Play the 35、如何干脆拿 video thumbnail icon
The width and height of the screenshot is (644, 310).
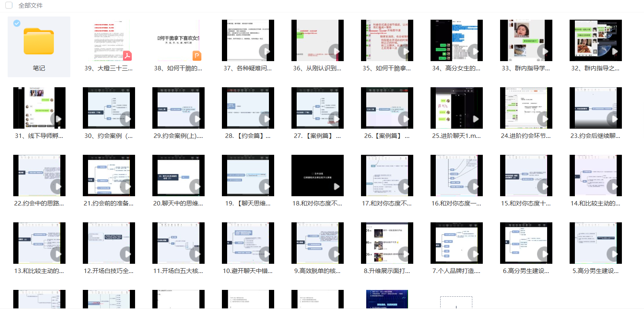(x=404, y=51)
